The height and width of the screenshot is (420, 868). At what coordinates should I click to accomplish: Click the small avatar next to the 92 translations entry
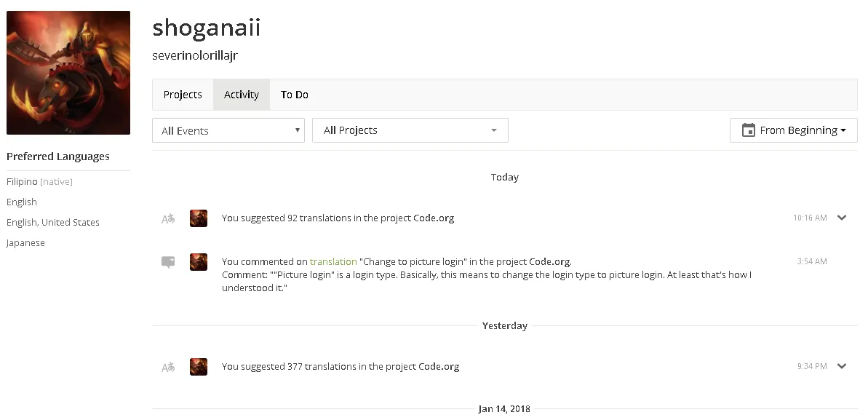tap(199, 218)
